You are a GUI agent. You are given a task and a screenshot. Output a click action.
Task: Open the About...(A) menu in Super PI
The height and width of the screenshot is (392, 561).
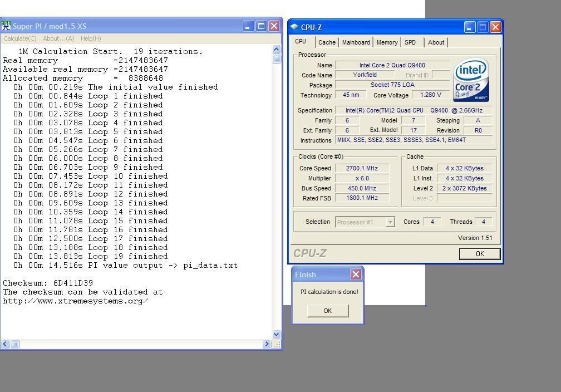(58, 38)
